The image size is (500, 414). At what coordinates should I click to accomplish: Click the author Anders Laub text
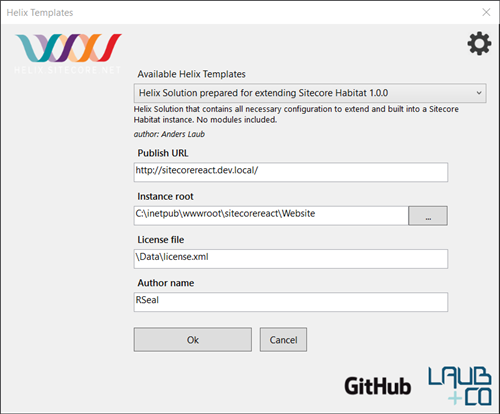[x=169, y=134]
